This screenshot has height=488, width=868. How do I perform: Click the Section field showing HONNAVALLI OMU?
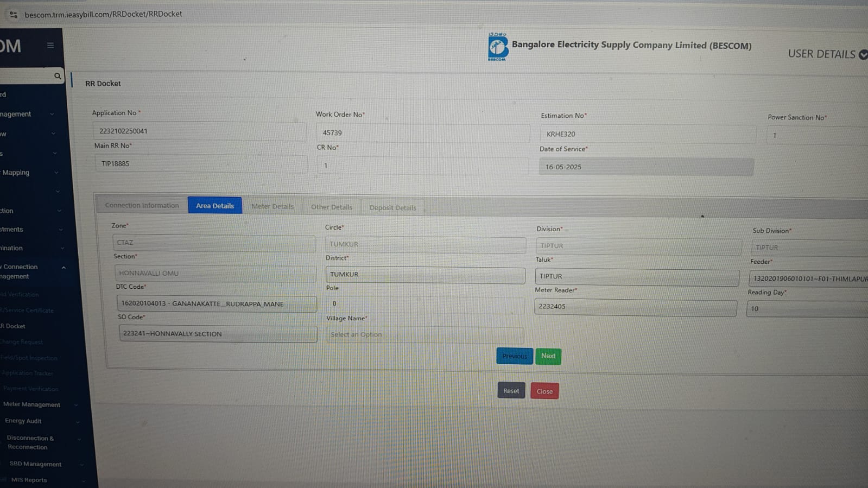tap(216, 273)
